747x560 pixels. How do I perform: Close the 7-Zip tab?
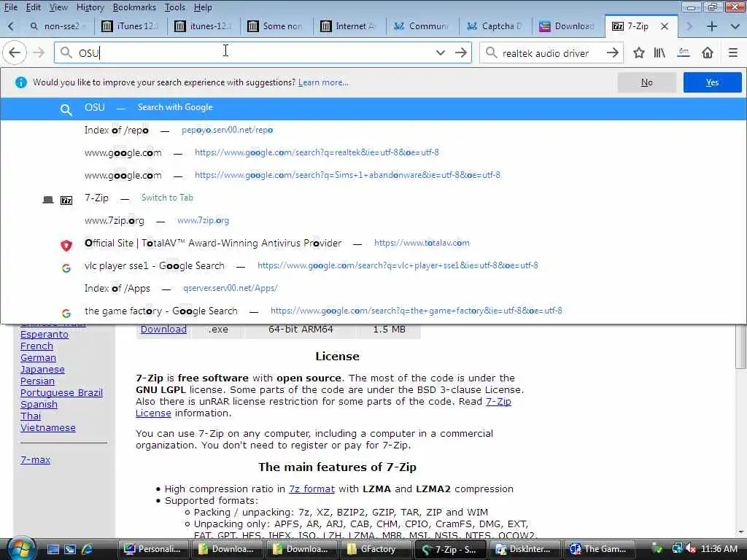(x=665, y=26)
